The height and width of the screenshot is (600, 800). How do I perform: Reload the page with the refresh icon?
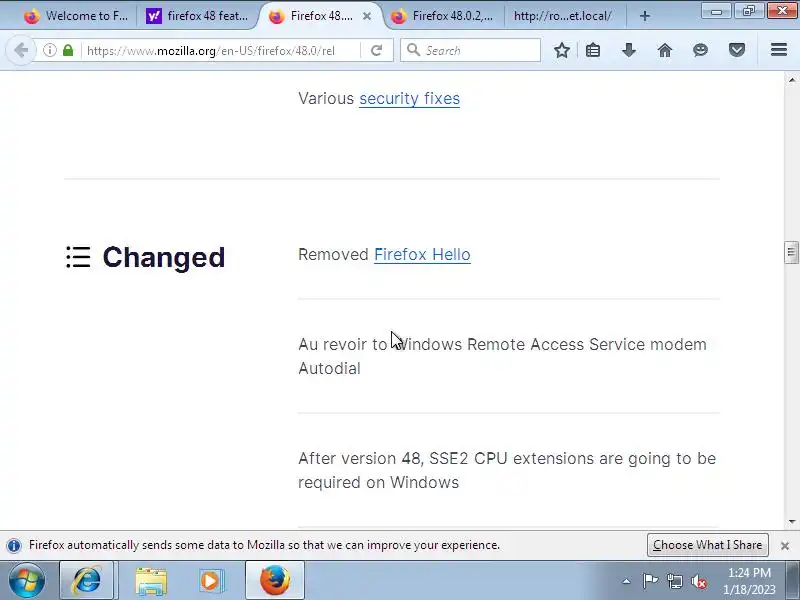tap(377, 50)
